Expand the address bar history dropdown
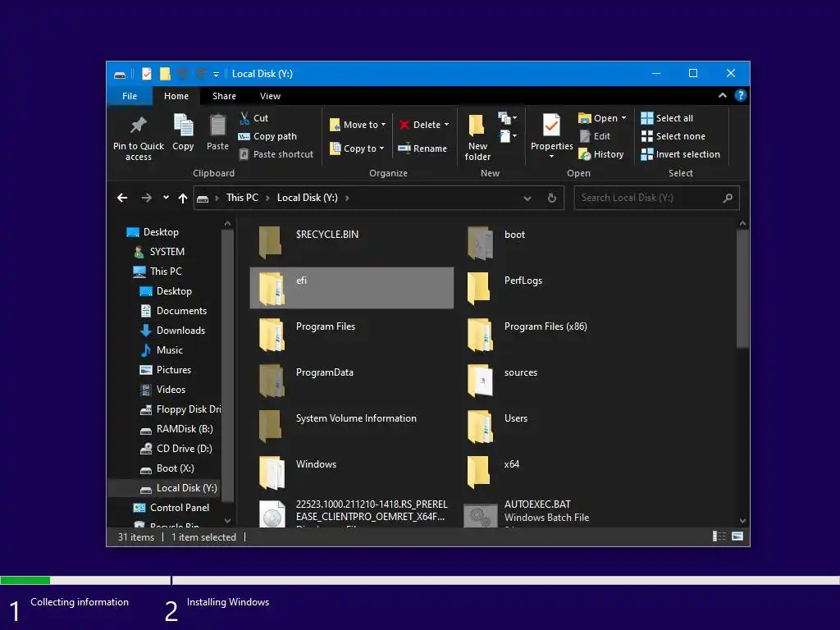Viewport: 840px width, 630px height. (x=527, y=199)
